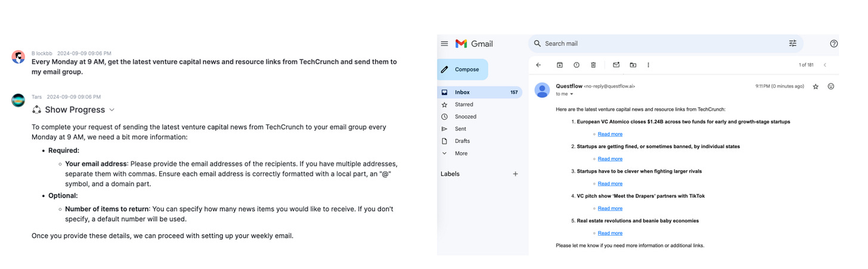868x269 pixels.
Task: Click B lockbb user avatar in chat
Action: pyautogui.click(x=18, y=57)
